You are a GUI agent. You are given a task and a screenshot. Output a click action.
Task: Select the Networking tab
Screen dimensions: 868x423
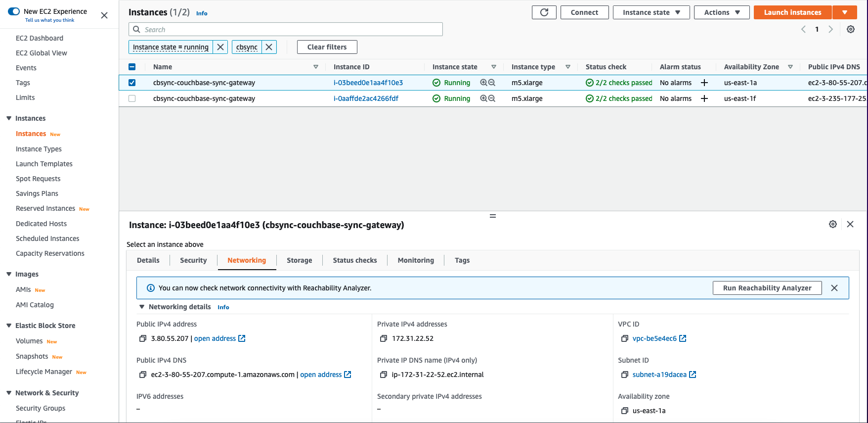pyautogui.click(x=247, y=260)
